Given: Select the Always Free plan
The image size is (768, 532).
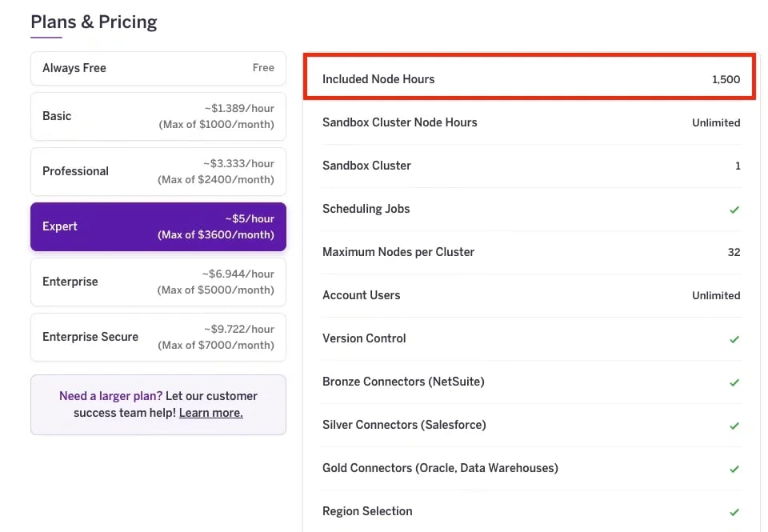Looking at the screenshot, I should pyautogui.click(x=158, y=68).
